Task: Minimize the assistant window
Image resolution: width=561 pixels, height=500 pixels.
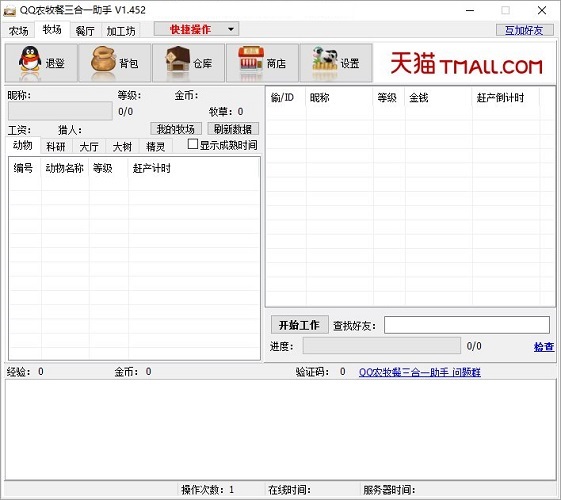Action: pos(470,10)
